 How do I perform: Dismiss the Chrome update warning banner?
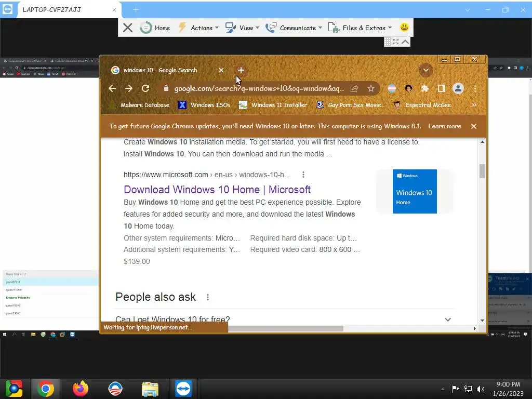click(474, 126)
